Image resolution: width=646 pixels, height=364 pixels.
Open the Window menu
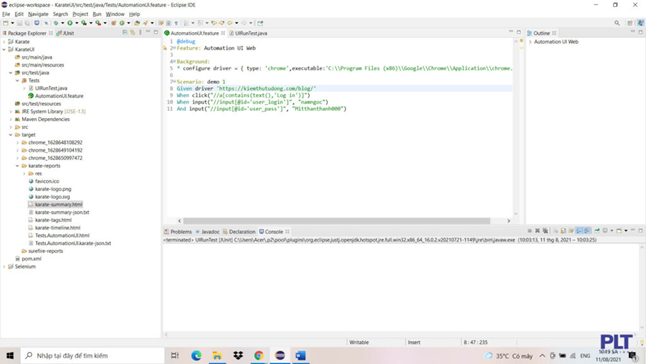click(115, 14)
